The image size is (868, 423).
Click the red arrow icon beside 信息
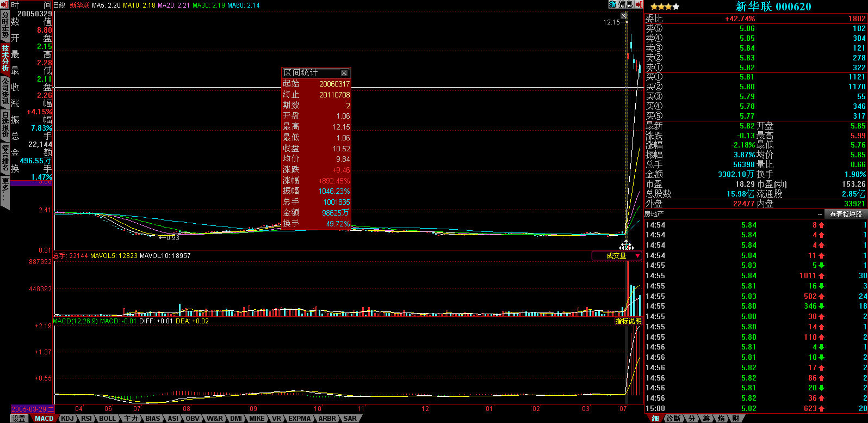(638, 4)
